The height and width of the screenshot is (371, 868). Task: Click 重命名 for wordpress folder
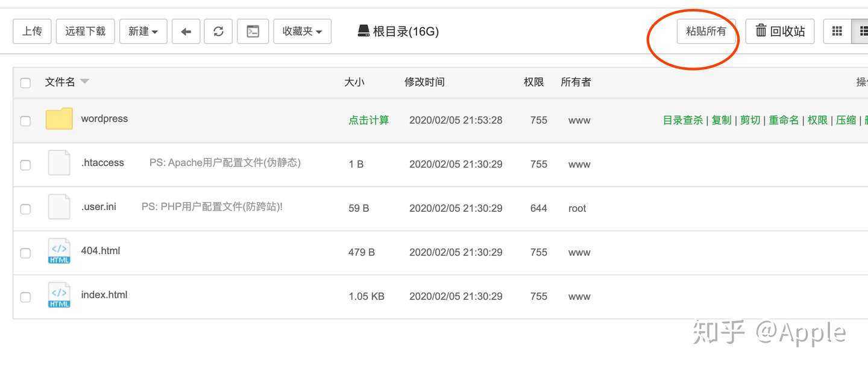click(x=783, y=120)
